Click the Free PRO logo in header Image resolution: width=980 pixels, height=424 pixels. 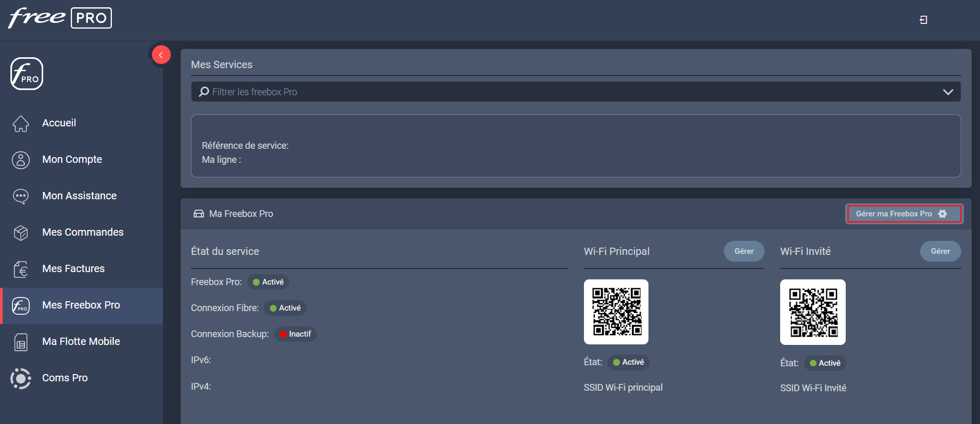(60, 18)
